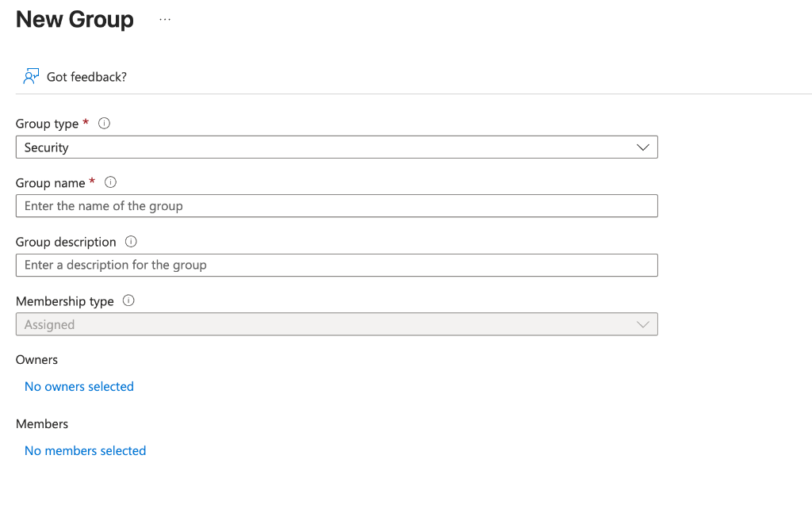
Task: Click the Members section label
Action: point(41,423)
